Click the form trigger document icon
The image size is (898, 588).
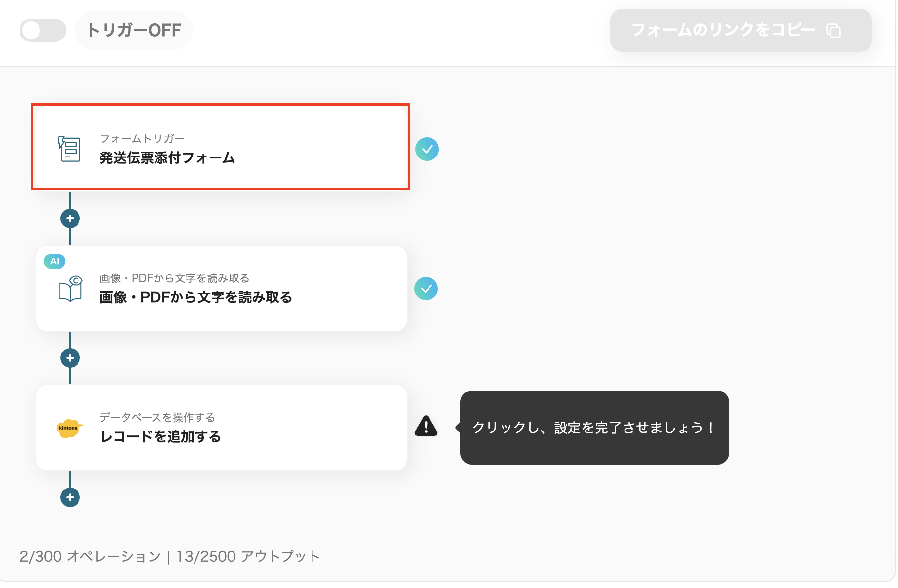pos(69,149)
